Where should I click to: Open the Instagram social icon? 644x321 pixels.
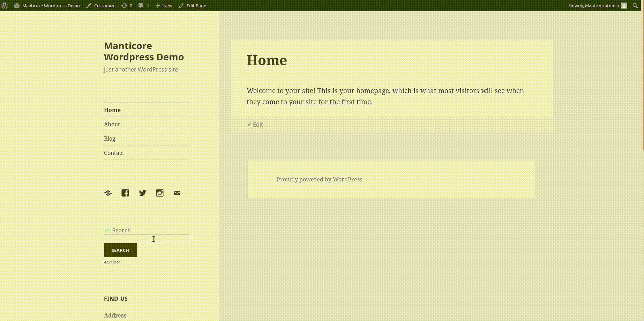[x=160, y=193]
